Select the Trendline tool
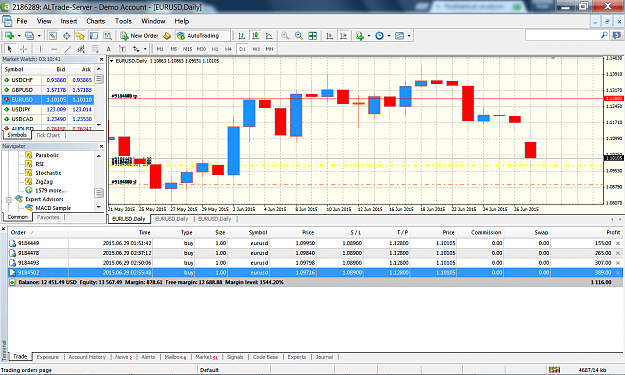This screenshot has width=625, height=375. click(x=68, y=49)
